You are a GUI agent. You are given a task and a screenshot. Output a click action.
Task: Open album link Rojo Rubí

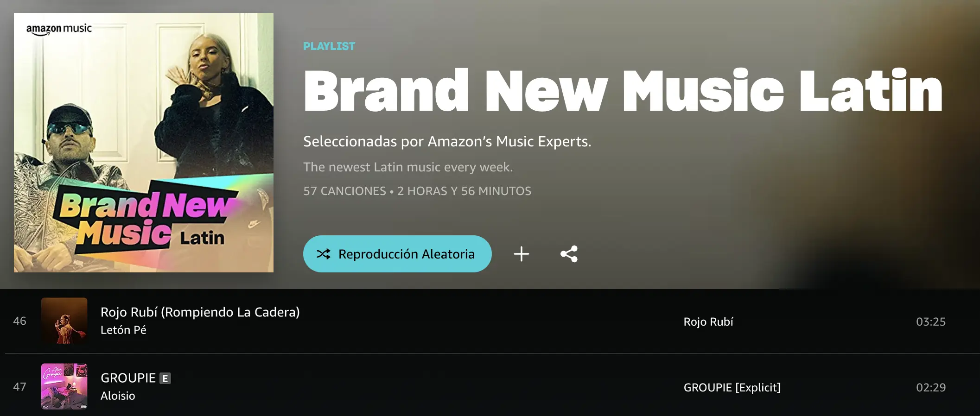(708, 321)
